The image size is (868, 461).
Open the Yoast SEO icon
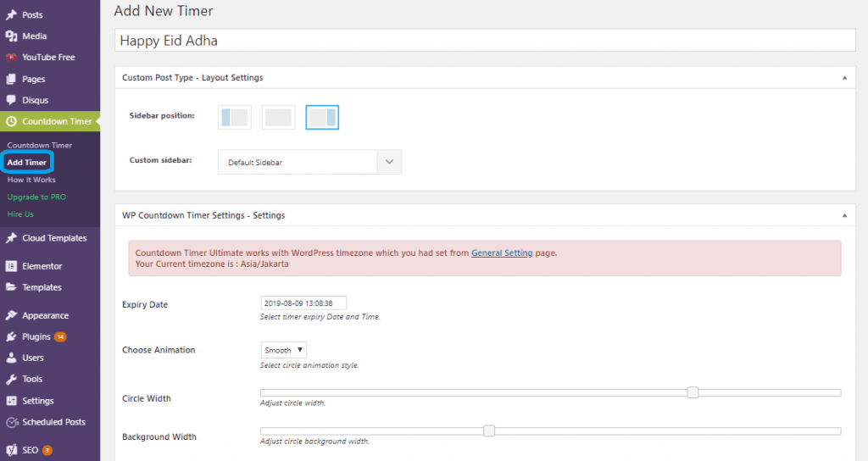pyautogui.click(x=11, y=450)
